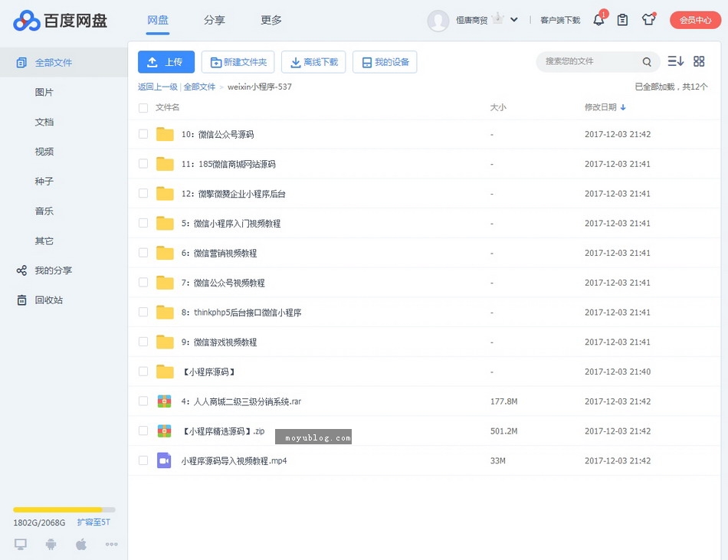The height and width of the screenshot is (560, 728).
Task: Click the Apple client icon
Action: point(81,544)
